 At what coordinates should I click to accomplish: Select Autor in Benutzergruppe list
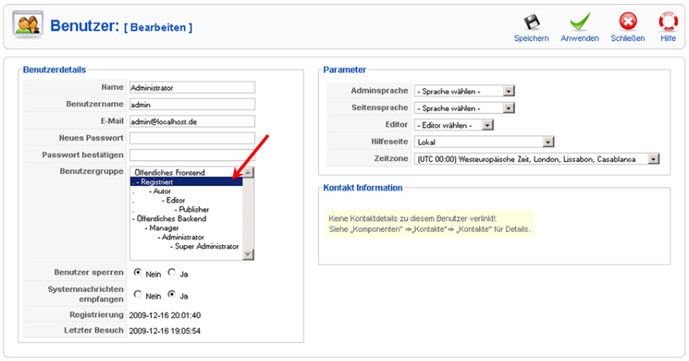(x=186, y=191)
